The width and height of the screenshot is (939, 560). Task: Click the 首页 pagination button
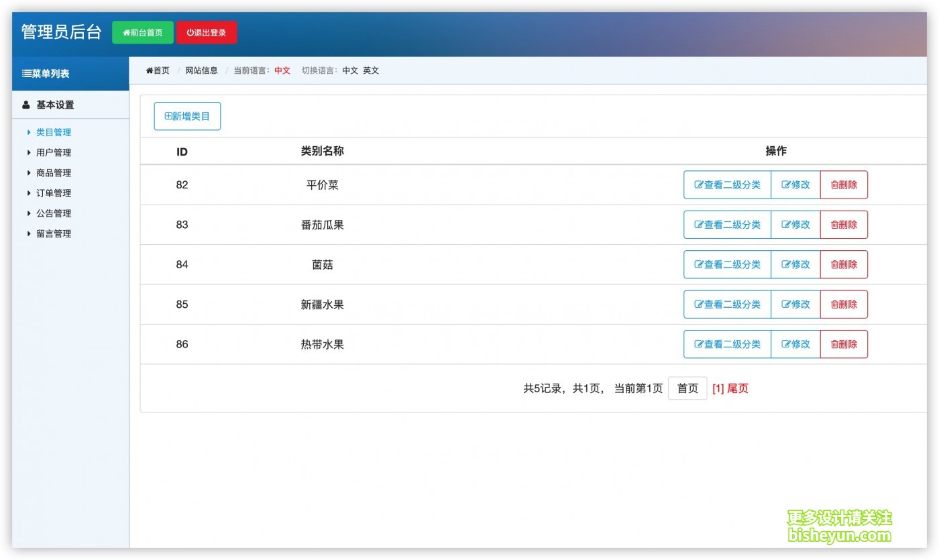(687, 388)
